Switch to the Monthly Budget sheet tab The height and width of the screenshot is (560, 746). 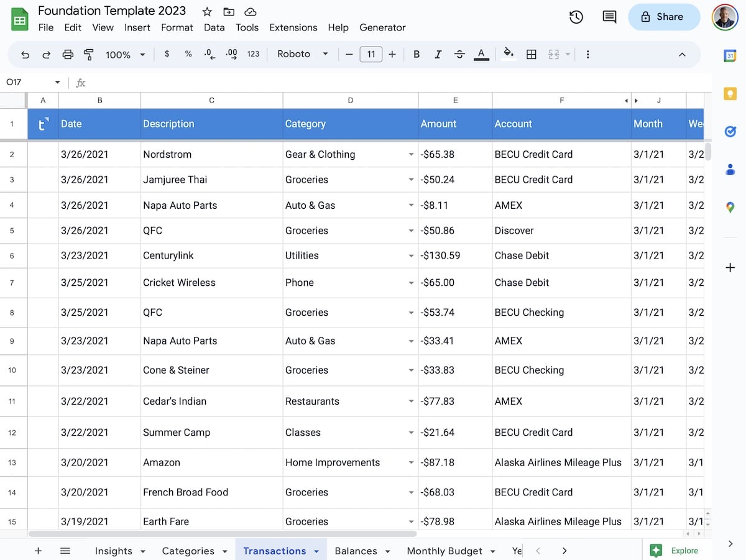(x=444, y=551)
